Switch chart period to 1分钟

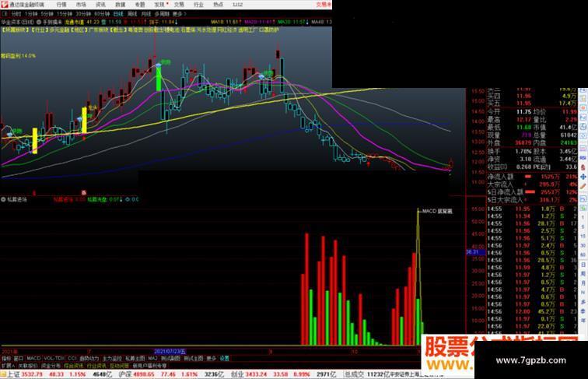point(31,14)
